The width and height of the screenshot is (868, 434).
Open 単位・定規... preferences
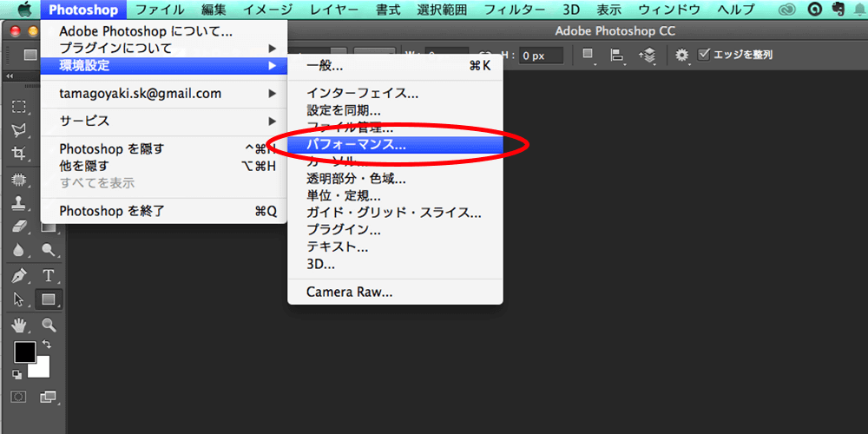click(x=395, y=196)
